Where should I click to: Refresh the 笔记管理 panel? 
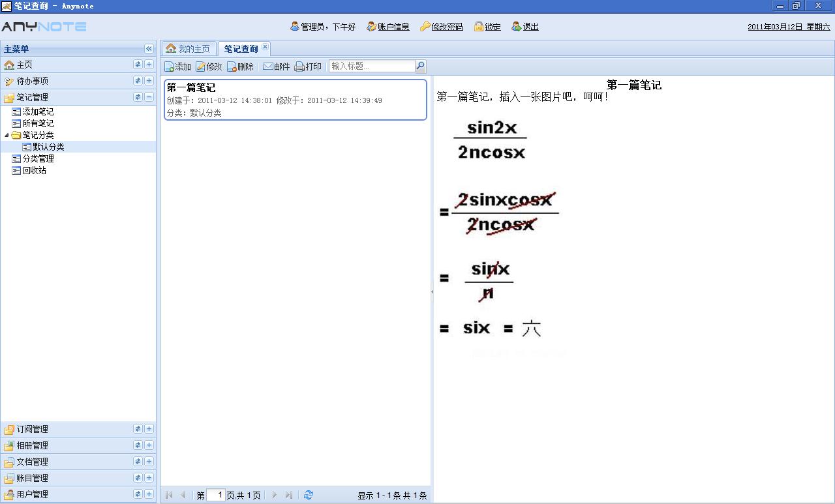coord(138,97)
